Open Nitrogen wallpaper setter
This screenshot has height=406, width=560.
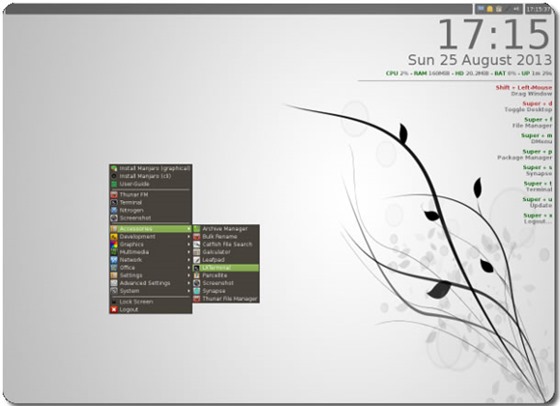pos(150,210)
